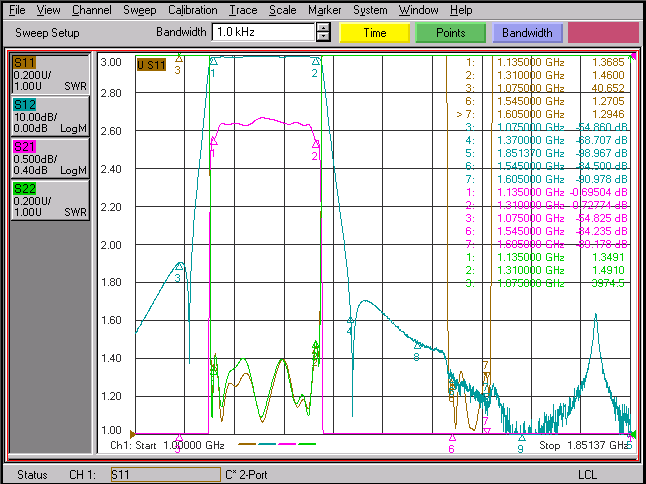Open the Scale menu
Screen dimensions: 646x484
[283, 10]
